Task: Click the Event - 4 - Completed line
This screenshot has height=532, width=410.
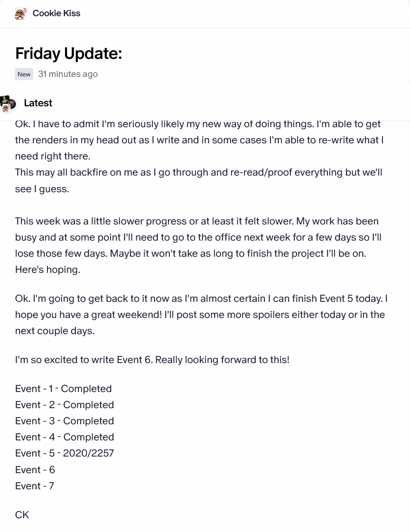Action: pos(65,437)
